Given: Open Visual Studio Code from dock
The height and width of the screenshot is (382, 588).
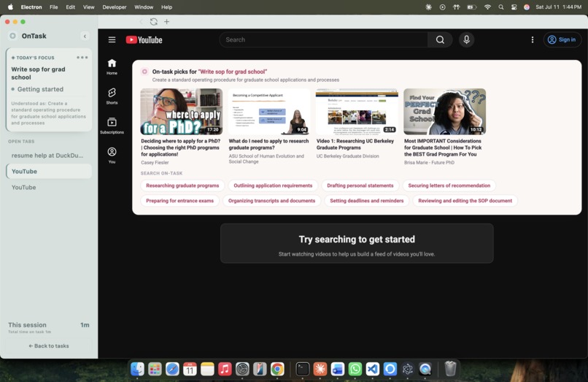Looking at the screenshot, I should tap(372, 370).
